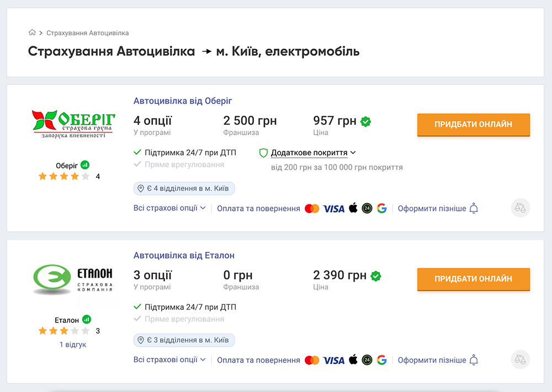Click the verified price badge by 957 грн
The height and width of the screenshot is (392, 552).
[x=365, y=121]
